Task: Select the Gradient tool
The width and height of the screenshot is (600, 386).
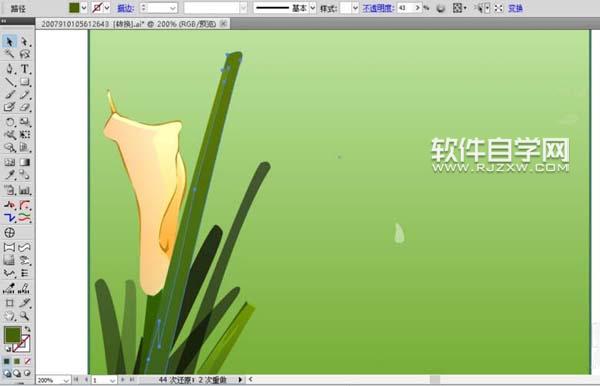Action: click(x=25, y=162)
